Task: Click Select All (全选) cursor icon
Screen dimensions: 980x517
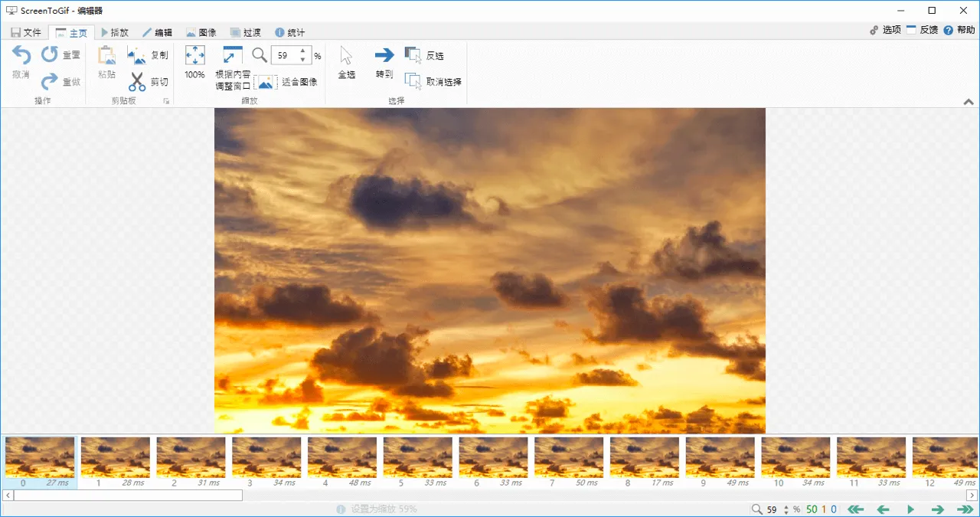Action: (346, 56)
